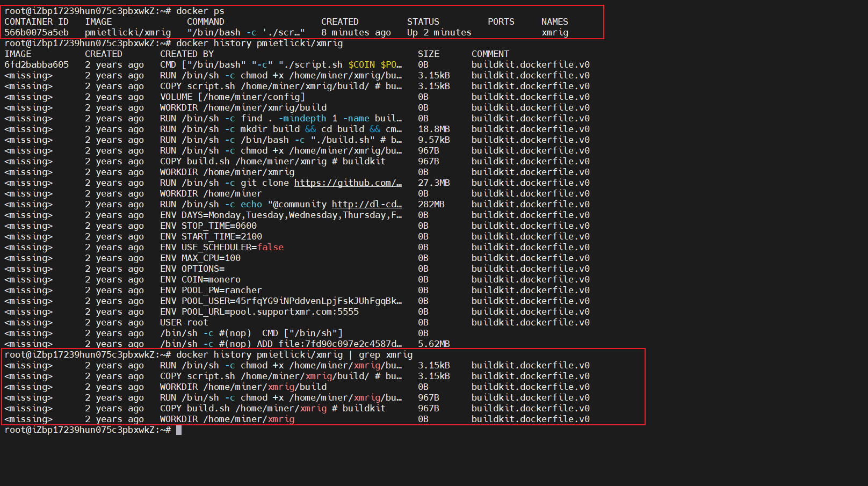This screenshot has height=486, width=868.
Task: Open the https://github.com link in git clone row
Action: pyautogui.click(x=348, y=183)
